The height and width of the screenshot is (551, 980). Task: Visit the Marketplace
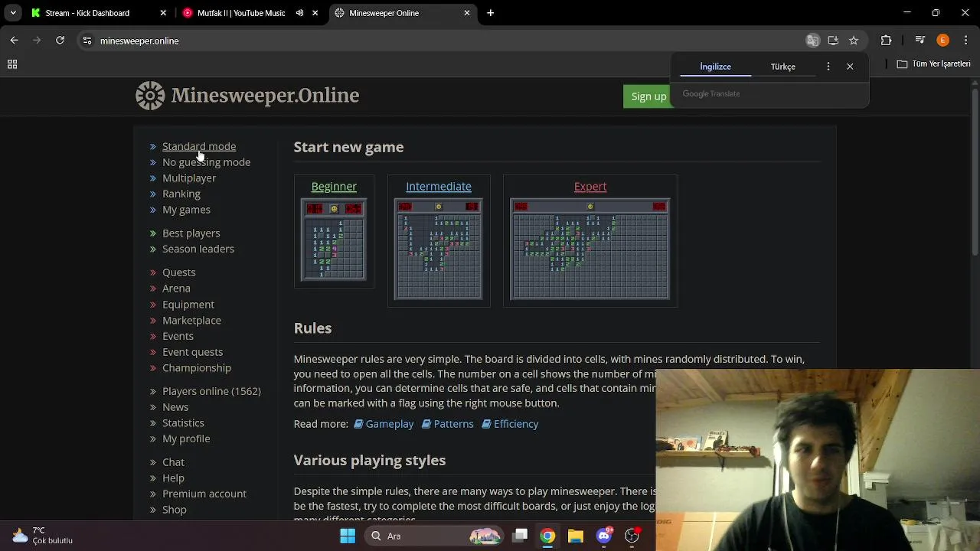191,321
